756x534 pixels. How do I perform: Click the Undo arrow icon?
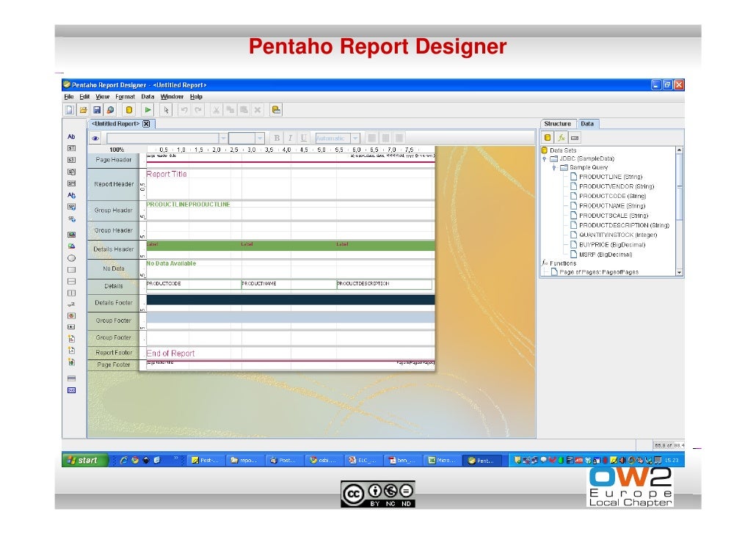(x=184, y=110)
